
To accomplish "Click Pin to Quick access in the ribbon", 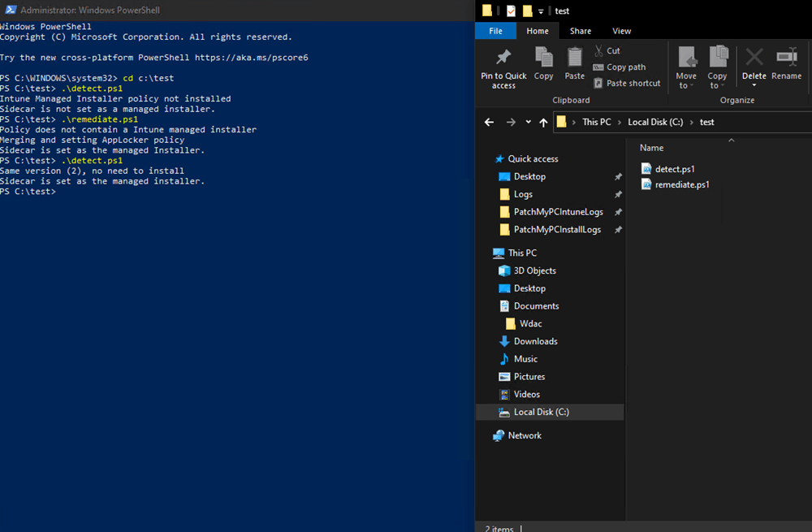I will [503, 68].
